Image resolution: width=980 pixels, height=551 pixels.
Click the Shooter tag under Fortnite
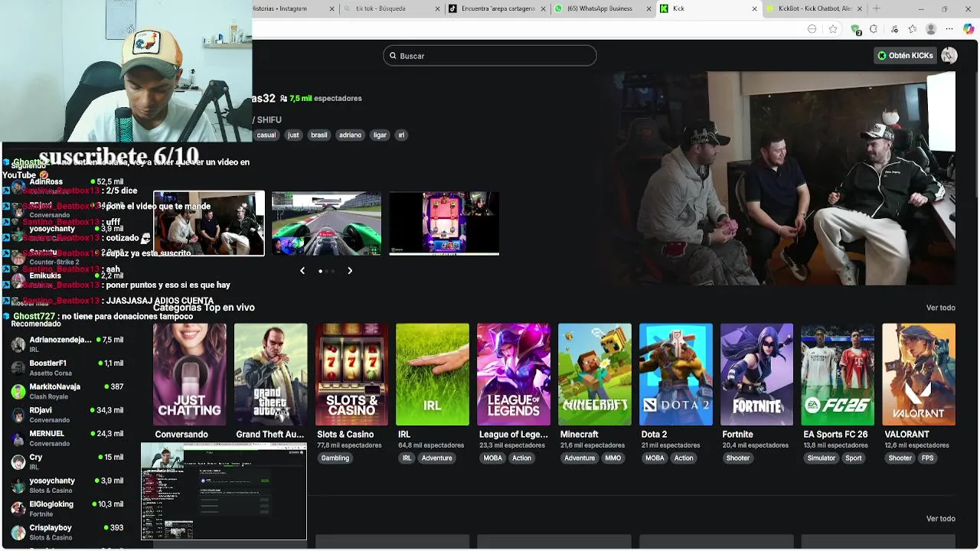[x=738, y=458]
